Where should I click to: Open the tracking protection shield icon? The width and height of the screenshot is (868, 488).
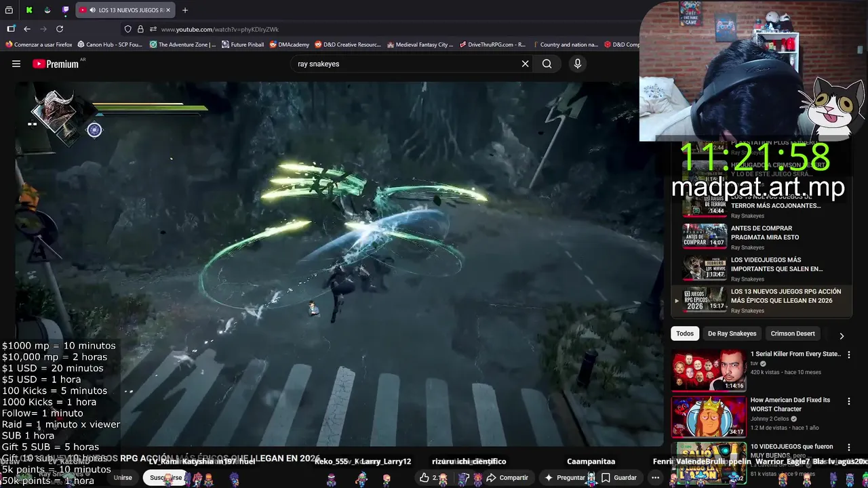click(127, 29)
